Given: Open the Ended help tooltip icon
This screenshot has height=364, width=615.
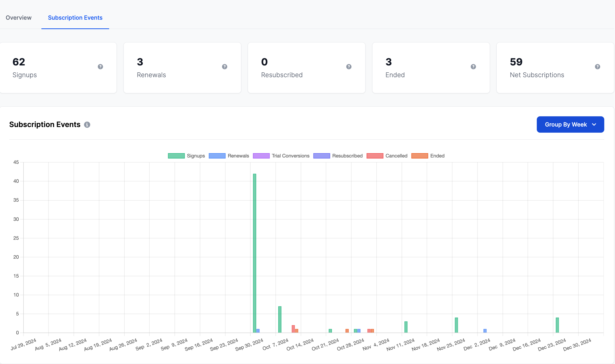Looking at the screenshot, I should 473,66.
